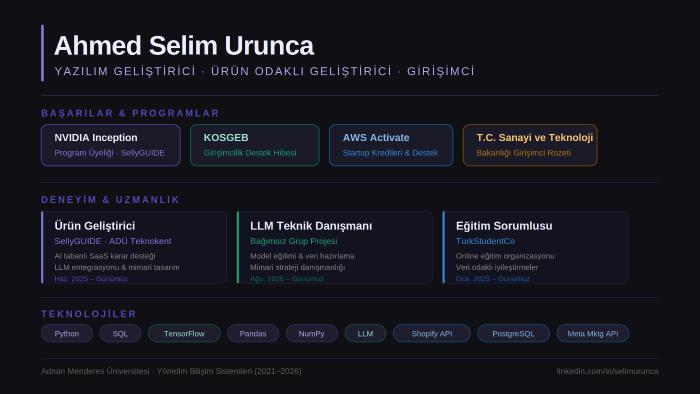
Task: Select the LLM chip
Action: click(365, 333)
